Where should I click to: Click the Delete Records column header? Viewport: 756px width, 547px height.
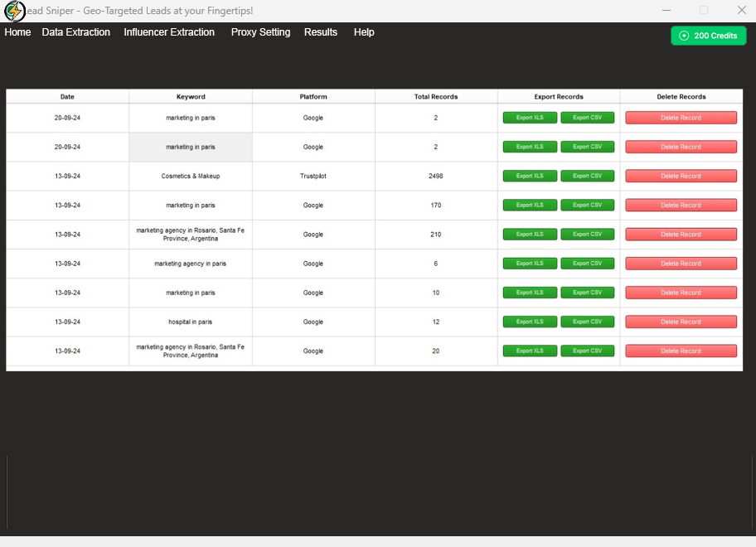point(681,96)
